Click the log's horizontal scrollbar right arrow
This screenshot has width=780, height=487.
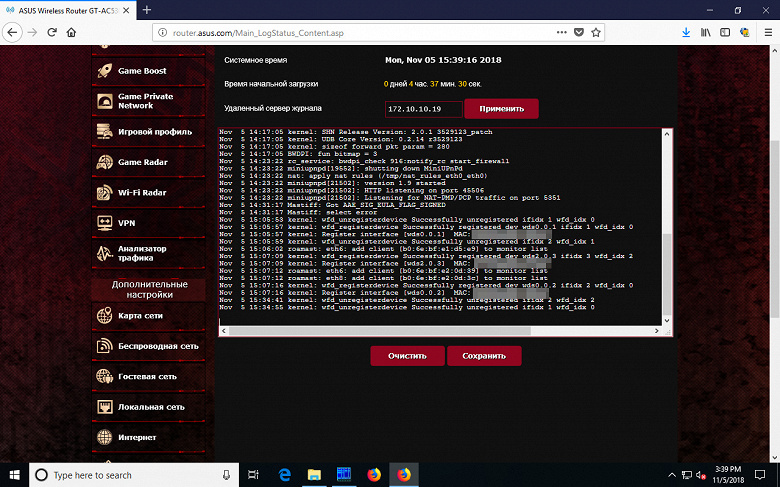[657, 331]
